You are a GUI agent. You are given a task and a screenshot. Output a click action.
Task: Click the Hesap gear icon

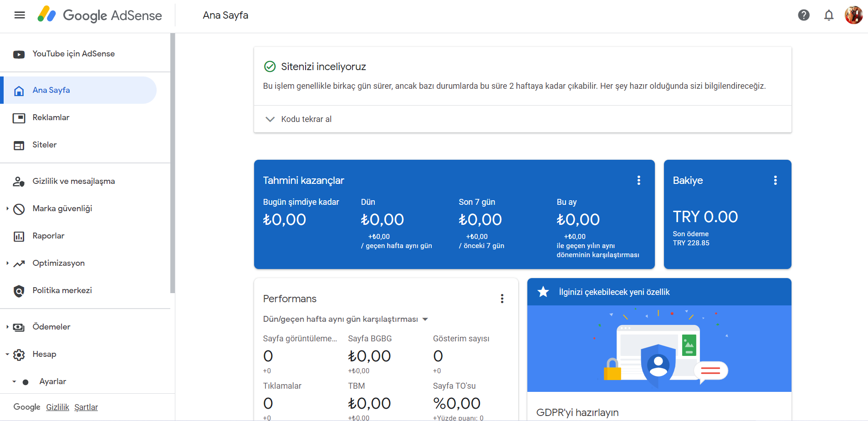click(x=19, y=355)
